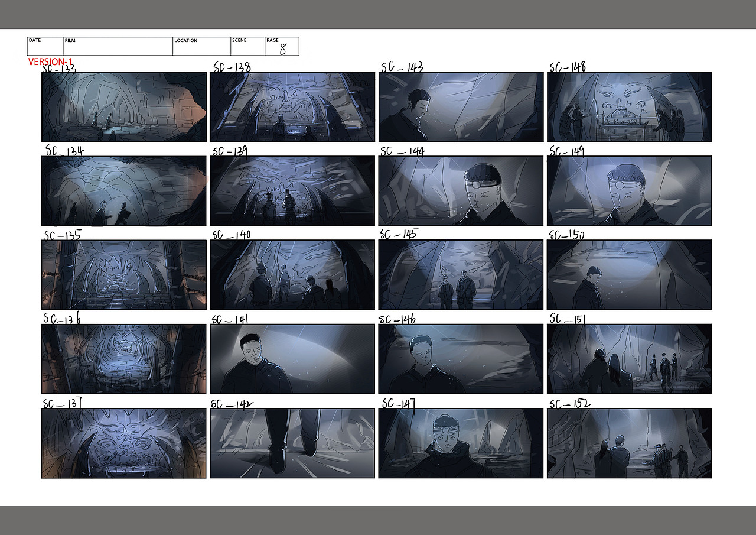
Task: Click the handwritten SC-145 label
Action: (x=399, y=235)
